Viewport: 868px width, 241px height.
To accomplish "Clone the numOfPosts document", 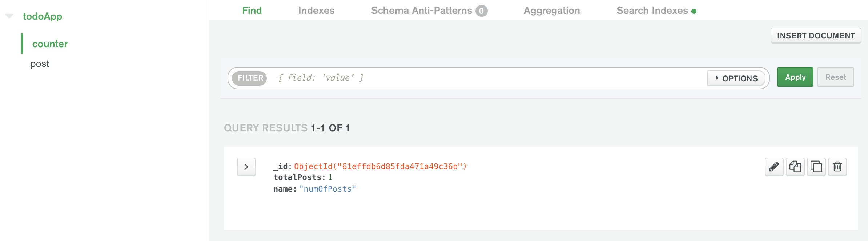I will tap(816, 167).
